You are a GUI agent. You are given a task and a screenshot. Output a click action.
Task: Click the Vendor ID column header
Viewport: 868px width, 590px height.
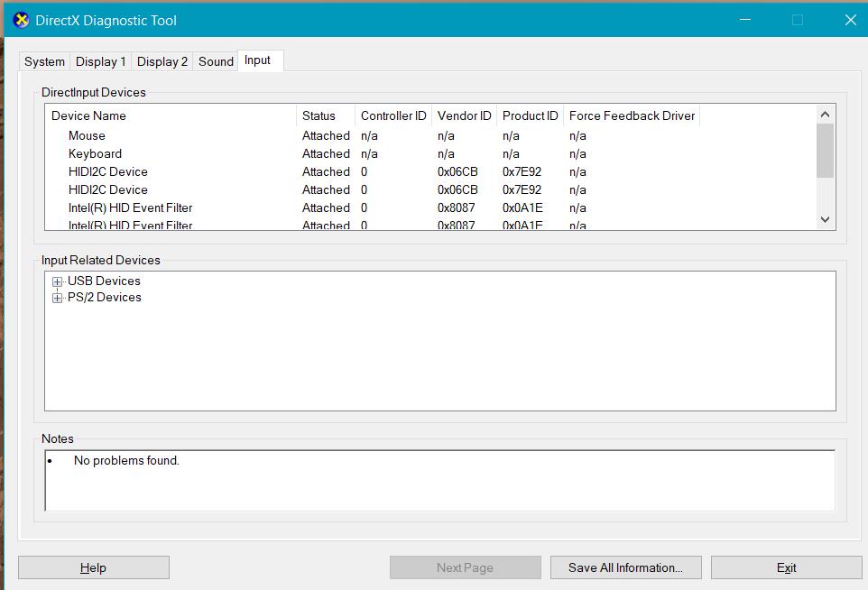(465, 115)
